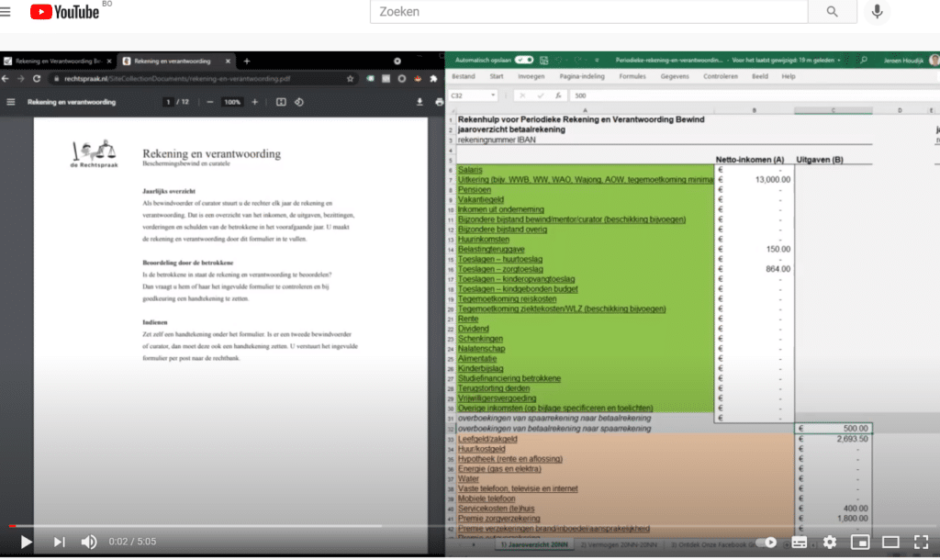Viewport: 940px width, 560px height.
Task: Open the PDF viewer sidebar menu
Action: (11, 102)
